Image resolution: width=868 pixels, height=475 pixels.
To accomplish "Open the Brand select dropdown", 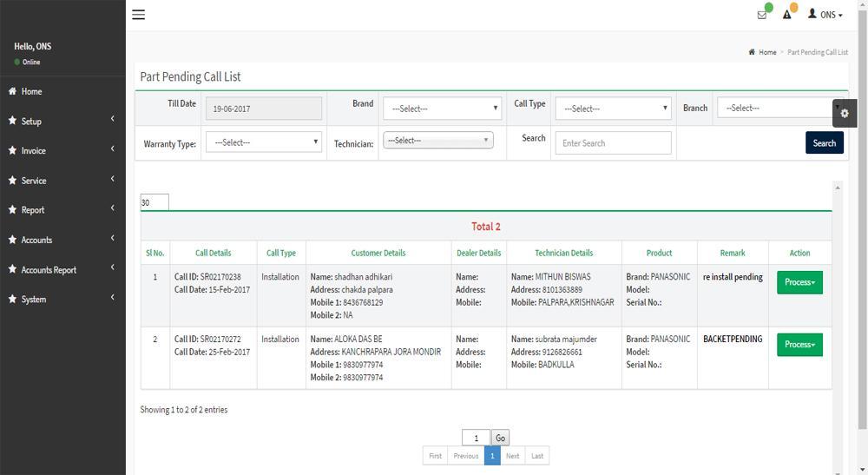I will tap(443, 109).
